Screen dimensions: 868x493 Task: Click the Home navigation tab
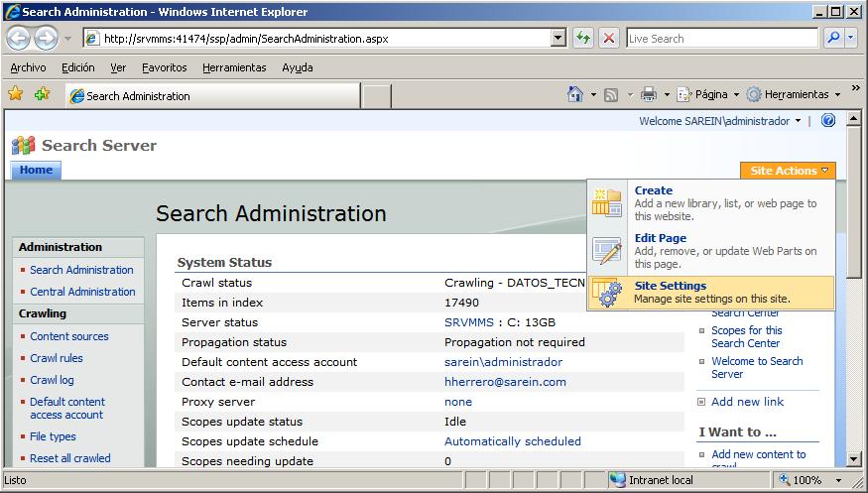(x=36, y=170)
